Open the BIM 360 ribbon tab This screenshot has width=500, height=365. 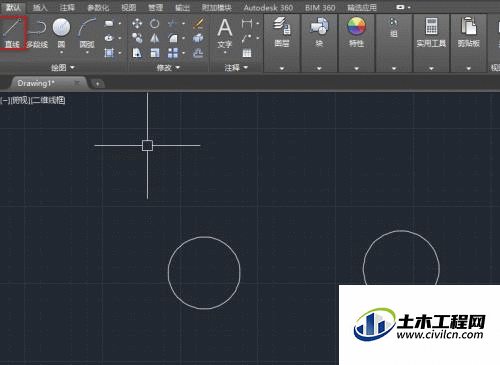tap(320, 7)
